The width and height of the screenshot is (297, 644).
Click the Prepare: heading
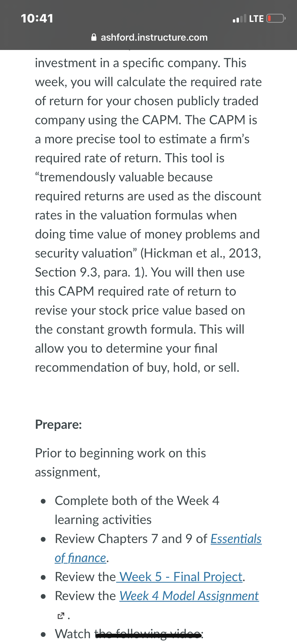point(59,425)
